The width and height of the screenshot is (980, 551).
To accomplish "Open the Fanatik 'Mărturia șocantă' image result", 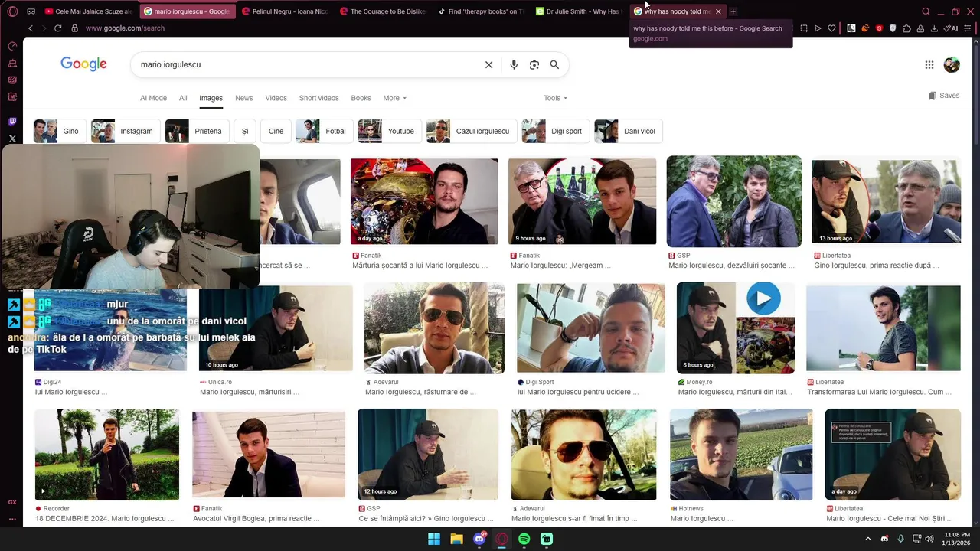I will pos(424,202).
